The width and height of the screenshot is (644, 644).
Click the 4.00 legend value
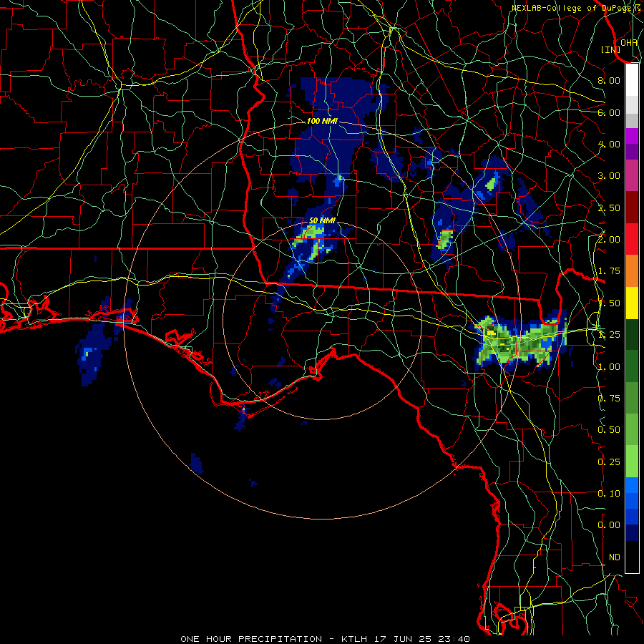click(609, 144)
